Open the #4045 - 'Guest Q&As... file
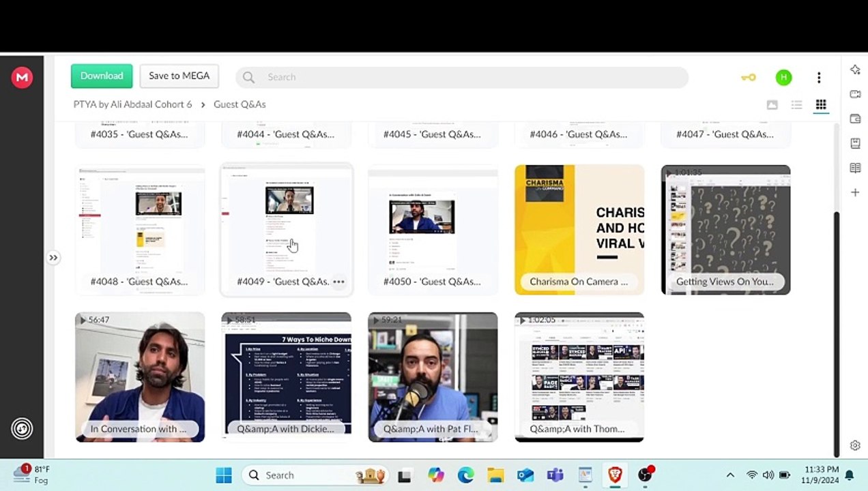The width and height of the screenshot is (868, 491). pos(433,134)
